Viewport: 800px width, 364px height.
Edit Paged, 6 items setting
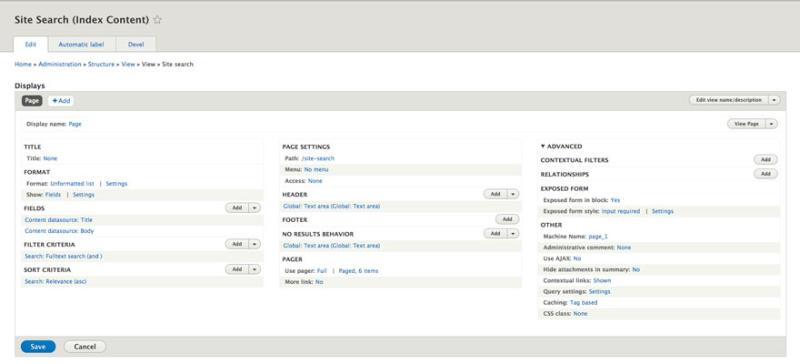pos(358,271)
